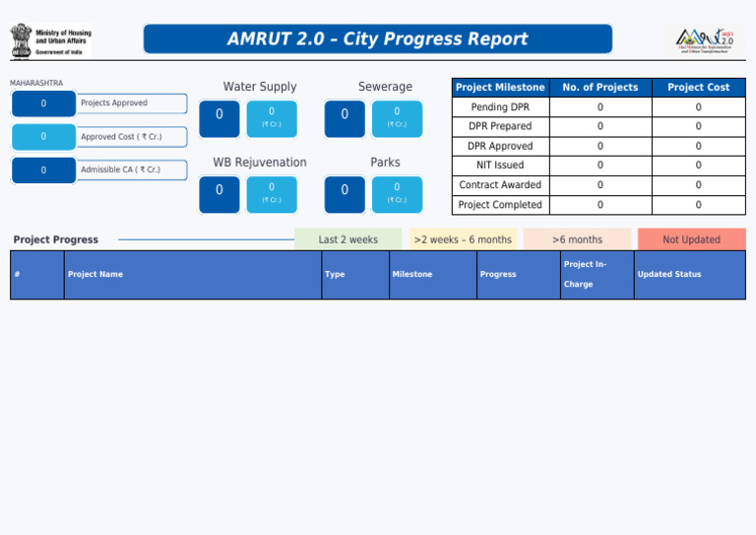Click the Admissible CA (₹ Cr.) label

click(x=132, y=169)
